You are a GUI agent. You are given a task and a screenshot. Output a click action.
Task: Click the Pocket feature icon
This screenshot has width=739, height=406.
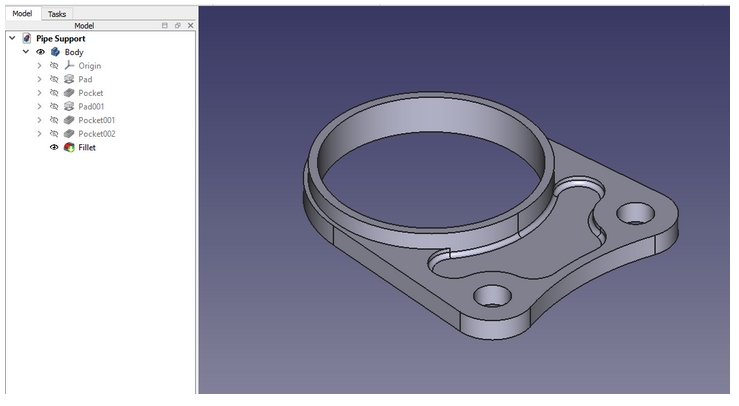click(69, 93)
